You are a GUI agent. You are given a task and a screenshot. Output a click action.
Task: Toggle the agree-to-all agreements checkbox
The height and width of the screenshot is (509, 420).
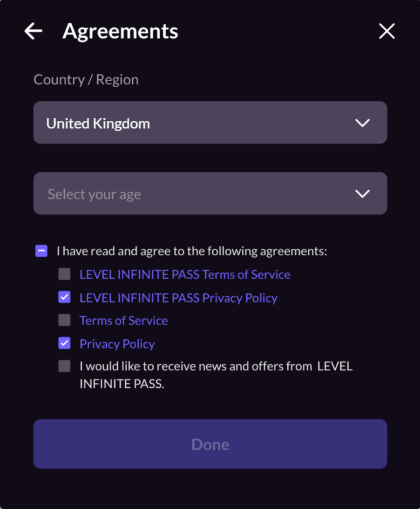tap(41, 251)
